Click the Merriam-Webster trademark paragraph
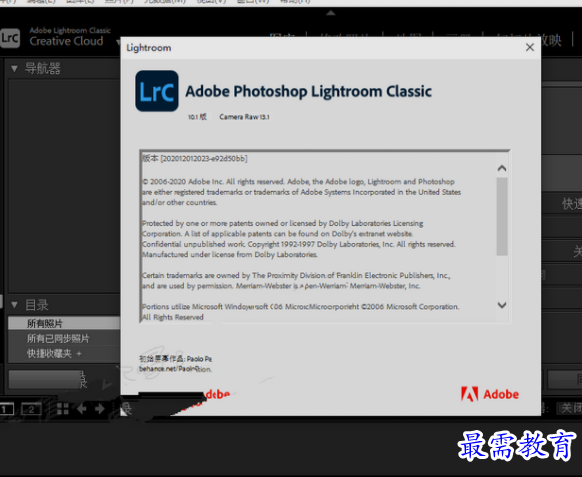The height and width of the screenshot is (477, 582). click(x=296, y=281)
